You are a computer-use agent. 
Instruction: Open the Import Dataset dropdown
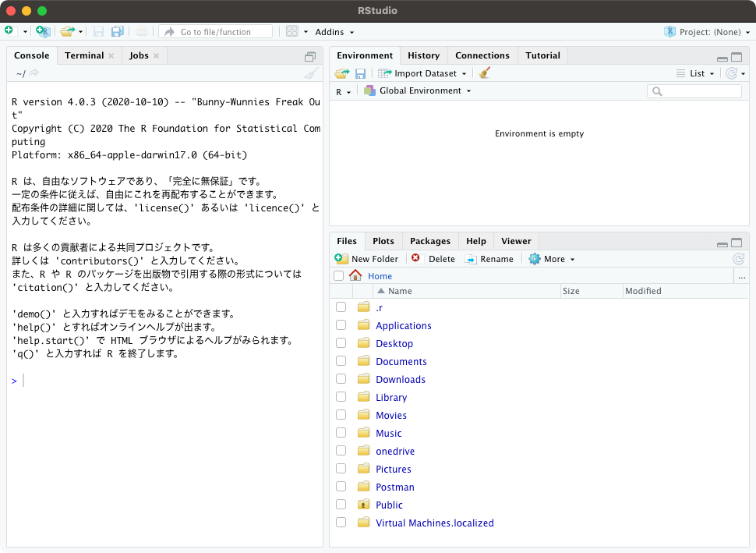click(422, 73)
